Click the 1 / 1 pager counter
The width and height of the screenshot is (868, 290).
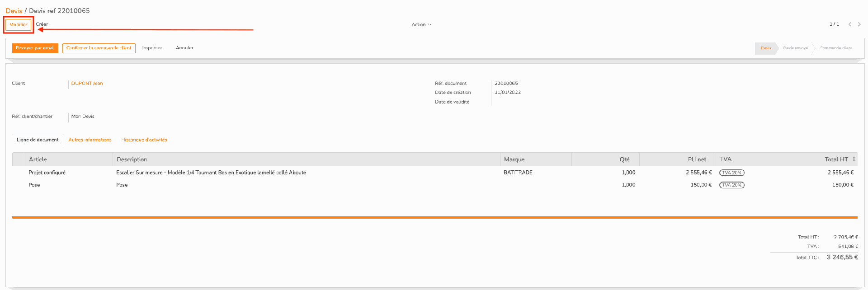pyautogui.click(x=834, y=24)
